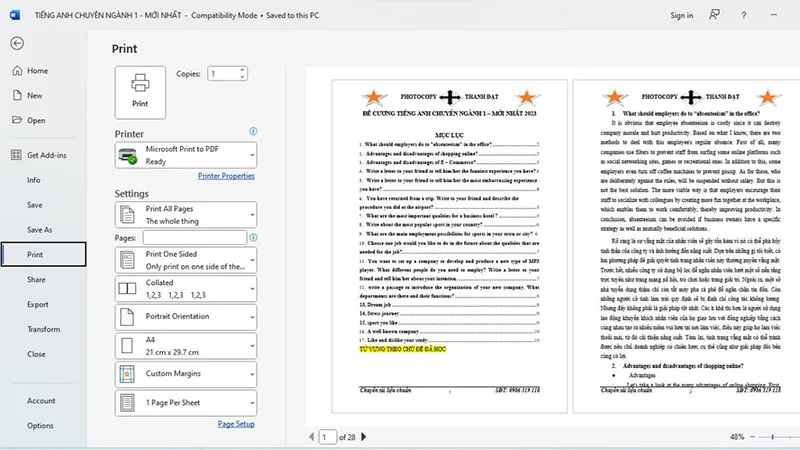
Task: Click the feedback person icon in title bar
Action: pos(714,15)
